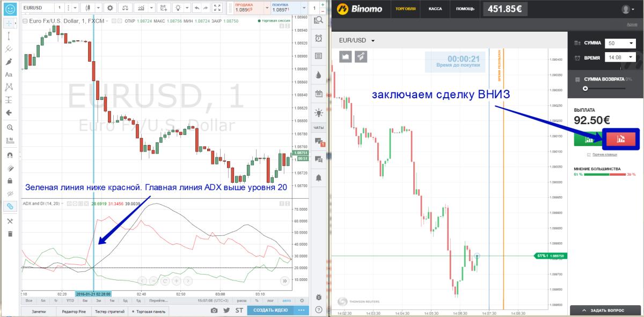This screenshot has height=317, width=644.
Task: Toggle log scale option
Action: pyautogui.click(x=271, y=301)
